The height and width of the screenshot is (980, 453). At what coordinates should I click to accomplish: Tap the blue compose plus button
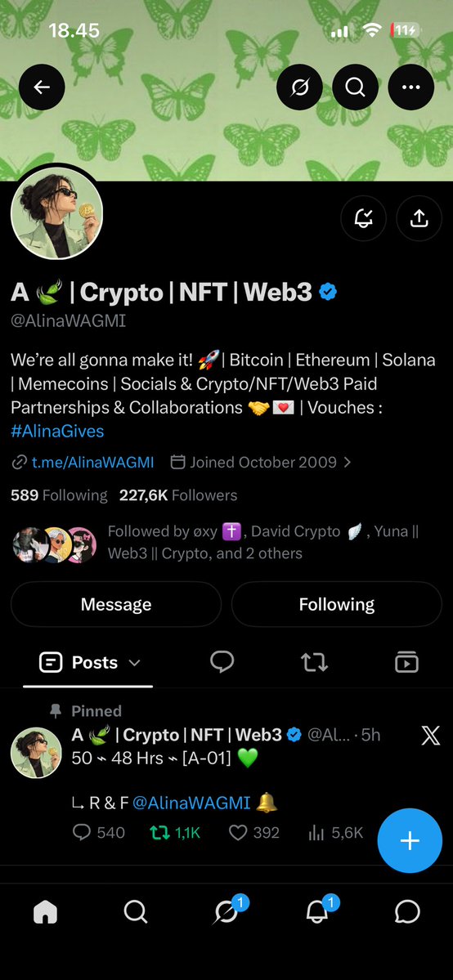[x=410, y=840]
